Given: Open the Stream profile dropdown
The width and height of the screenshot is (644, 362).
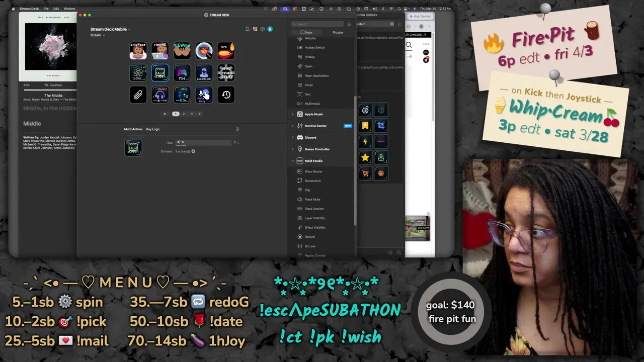Looking at the screenshot, I should pyautogui.click(x=98, y=35).
